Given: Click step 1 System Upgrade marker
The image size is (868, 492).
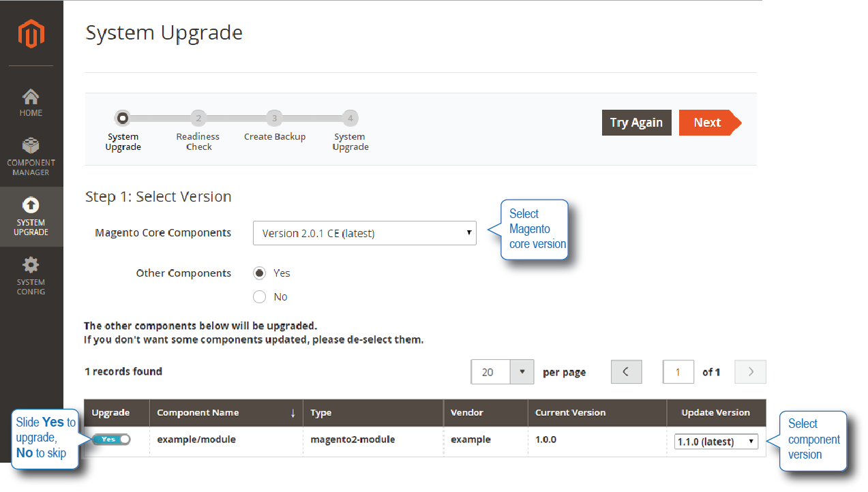Looking at the screenshot, I should 122,118.
